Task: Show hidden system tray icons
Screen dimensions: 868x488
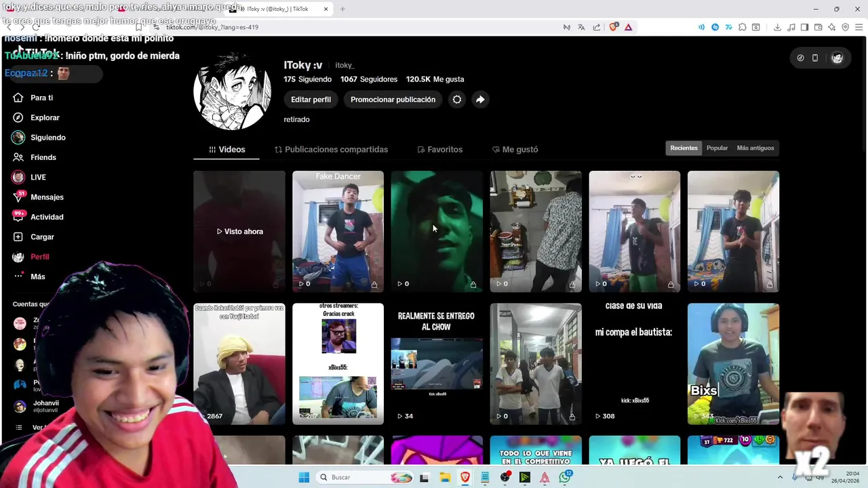Action: pyautogui.click(x=780, y=477)
